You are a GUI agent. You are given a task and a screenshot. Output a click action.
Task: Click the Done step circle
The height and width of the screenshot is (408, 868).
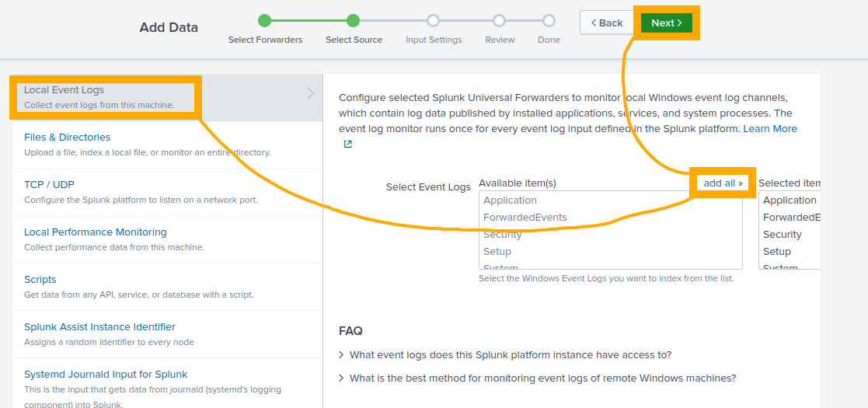549,20
